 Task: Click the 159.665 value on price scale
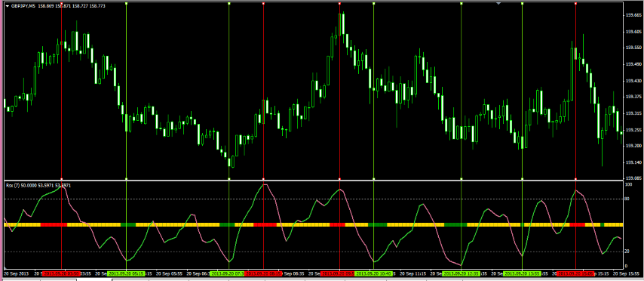pyautogui.click(x=633, y=15)
